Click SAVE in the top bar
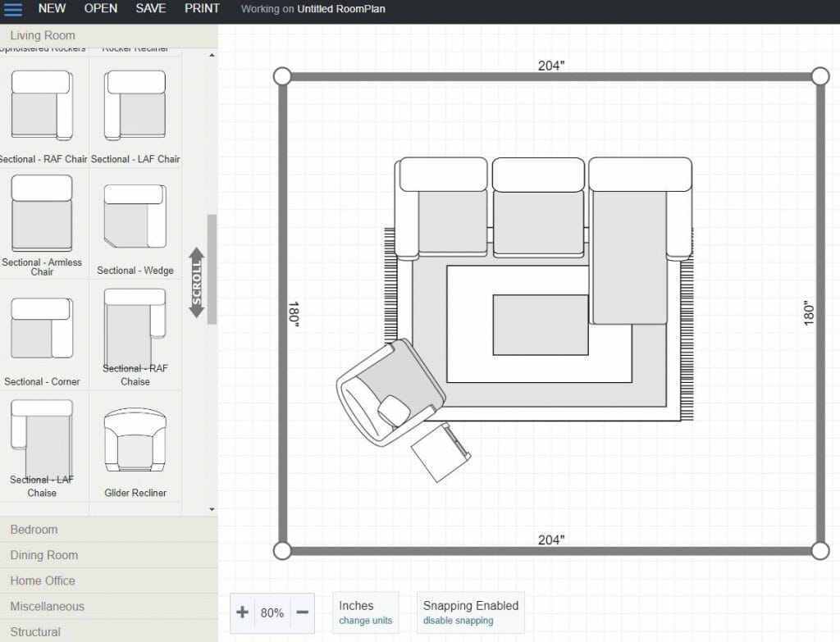The image size is (840, 642). click(150, 8)
